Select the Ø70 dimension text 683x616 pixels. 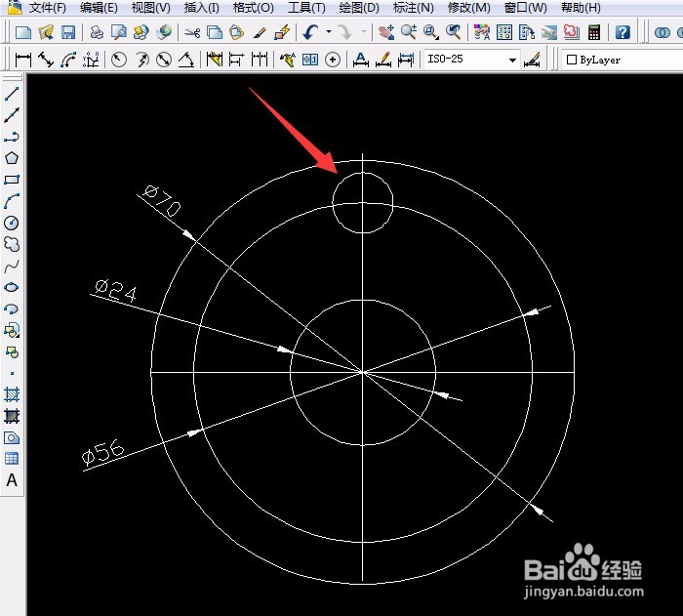(162, 201)
